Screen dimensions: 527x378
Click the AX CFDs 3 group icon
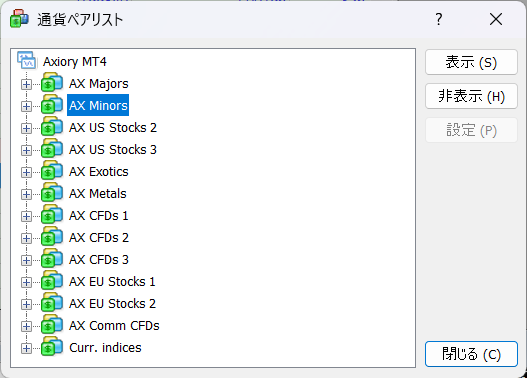point(52,259)
